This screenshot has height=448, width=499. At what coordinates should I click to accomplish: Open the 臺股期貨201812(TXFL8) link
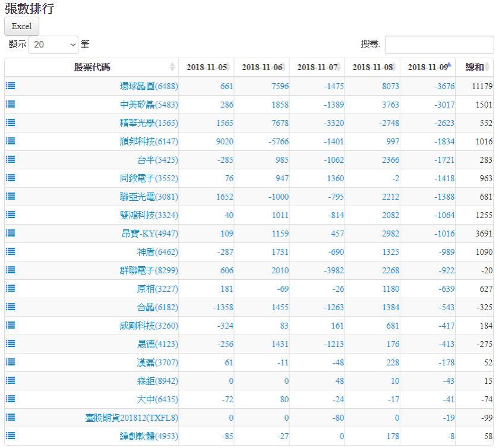pos(131,418)
